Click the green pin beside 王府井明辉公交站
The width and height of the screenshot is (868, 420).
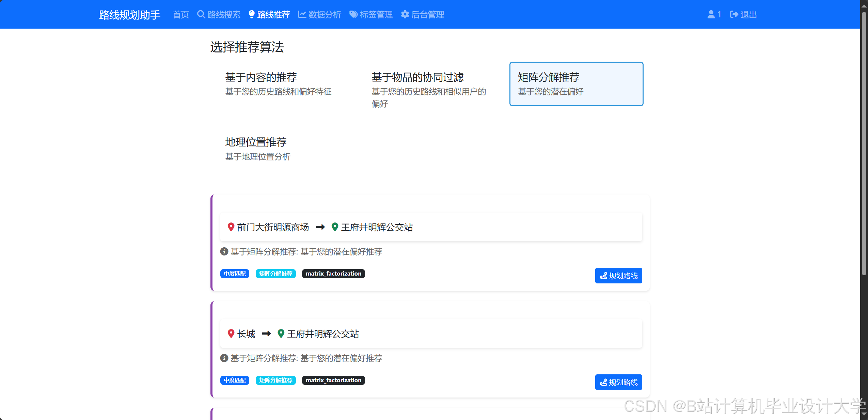[335, 227]
